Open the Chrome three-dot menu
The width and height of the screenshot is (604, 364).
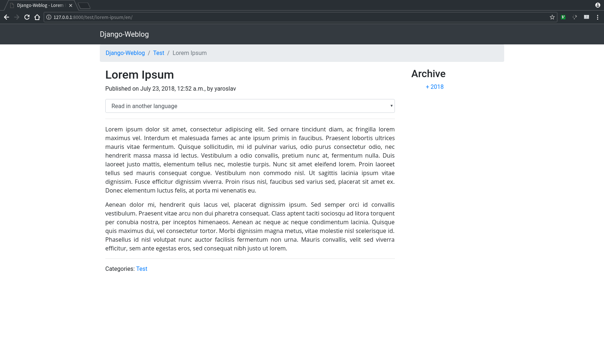pos(597,17)
